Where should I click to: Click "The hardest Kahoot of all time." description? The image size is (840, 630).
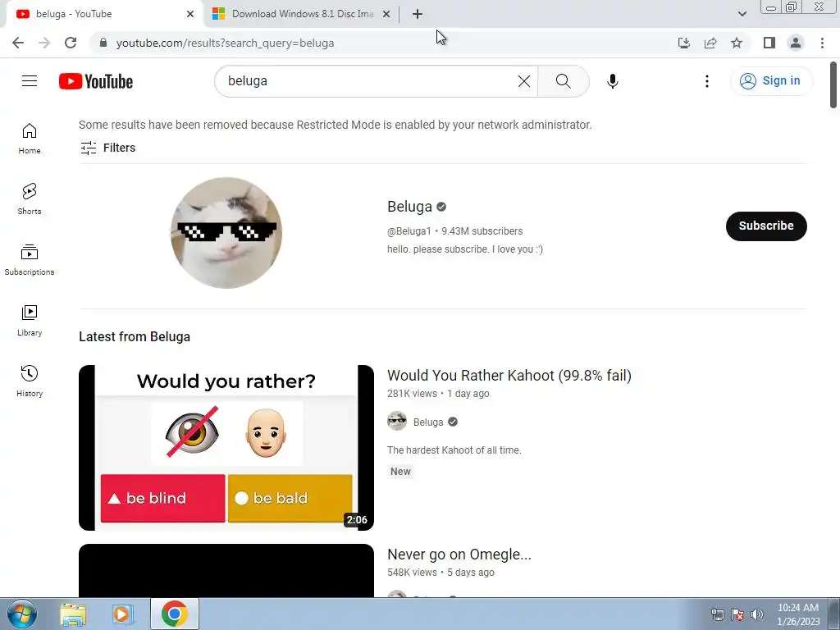tap(454, 450)
